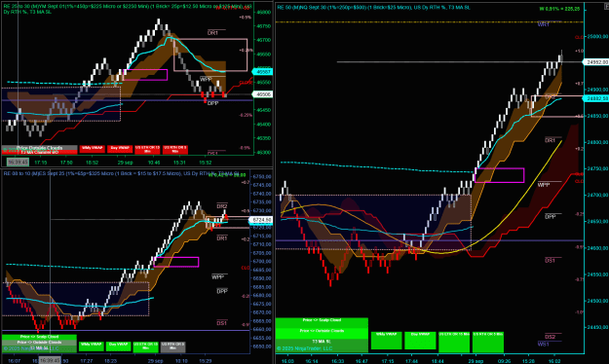Select 6724.50 price marker on MES axis
The width and height of the screenshot is (609, 364).
coord(261,220)
